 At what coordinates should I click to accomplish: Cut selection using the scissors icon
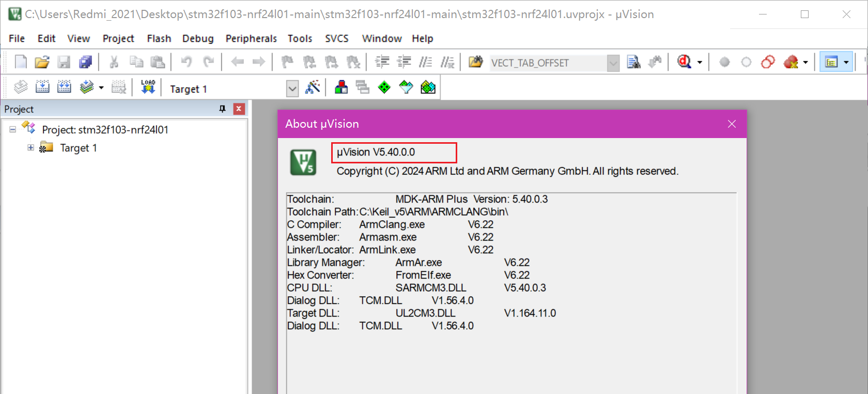click(114, 62)
